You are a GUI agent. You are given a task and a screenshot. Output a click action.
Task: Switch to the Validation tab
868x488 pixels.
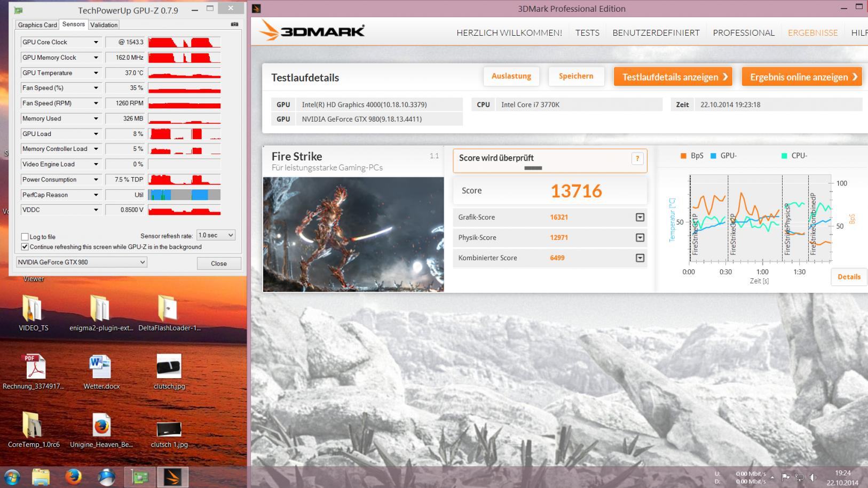coord(104,25)
